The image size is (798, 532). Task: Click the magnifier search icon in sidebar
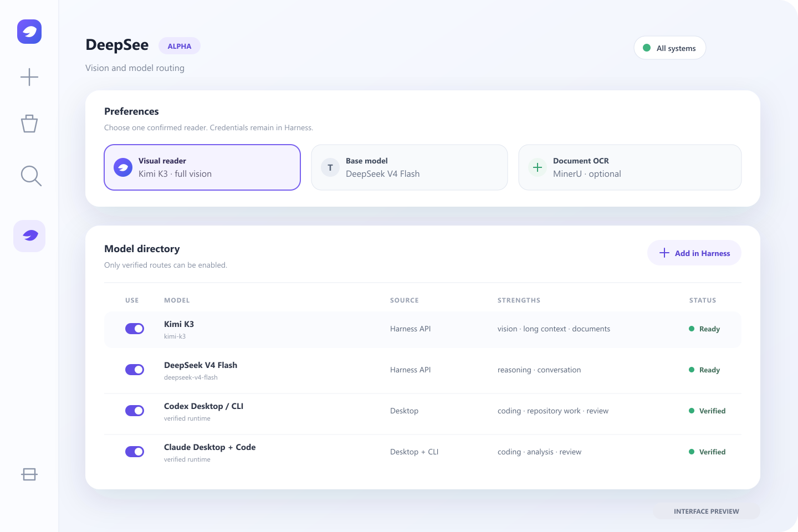click(x=31, y=176)
